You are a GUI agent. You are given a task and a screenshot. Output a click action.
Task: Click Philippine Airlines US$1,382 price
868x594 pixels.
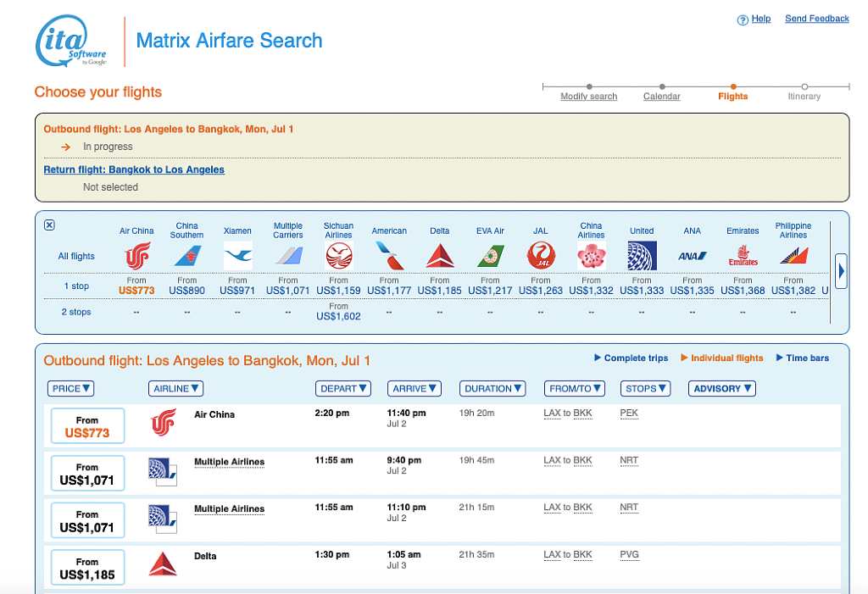(793, 291)
